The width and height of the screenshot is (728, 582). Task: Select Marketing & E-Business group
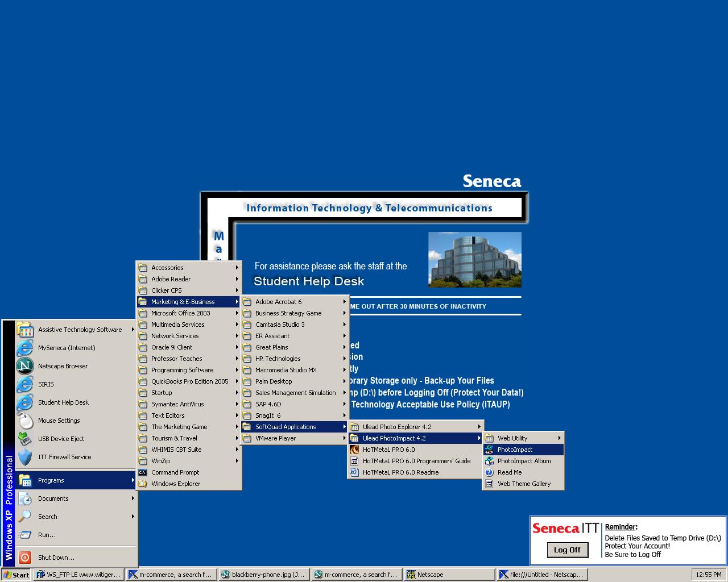pos(189,302)
